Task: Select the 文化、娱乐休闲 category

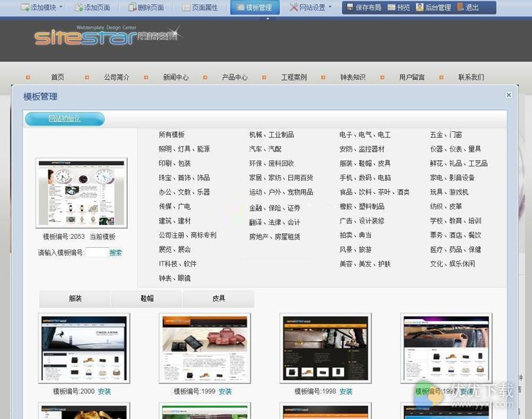Action: [453, 264]
